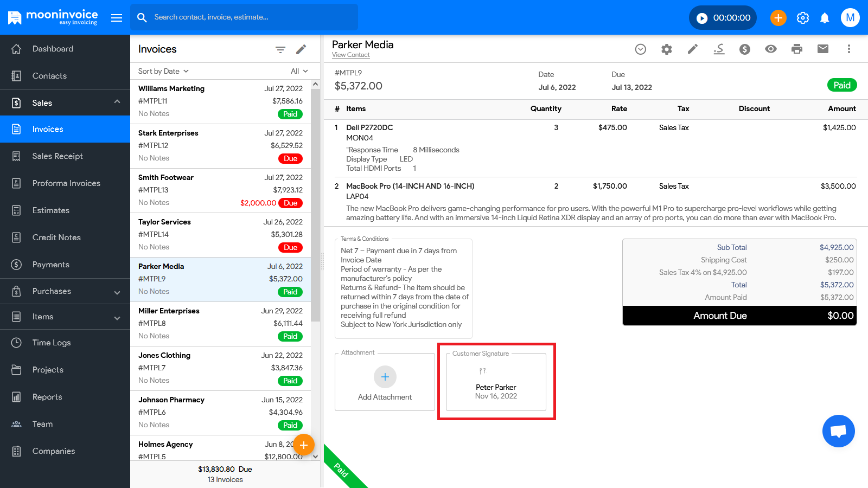Click the panel resize handle between list and invoice

(322, 261)
